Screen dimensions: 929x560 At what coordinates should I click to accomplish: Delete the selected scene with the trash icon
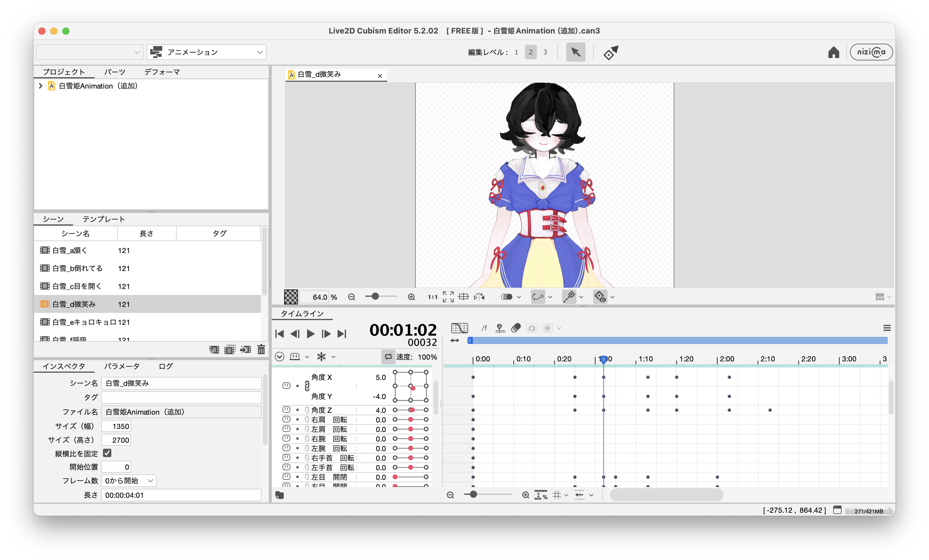pos(261,350)
